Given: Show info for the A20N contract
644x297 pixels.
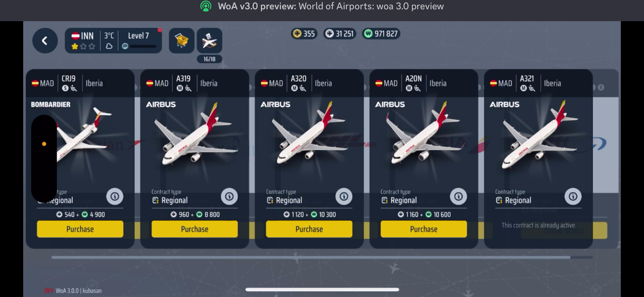Looking at the screenshot, I should pyautogui.click(x=458, y=196).
